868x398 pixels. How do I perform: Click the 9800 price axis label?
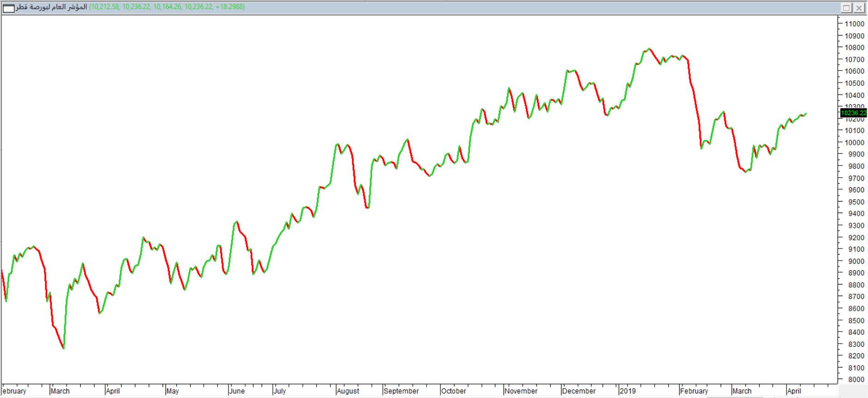pos(856,166)
